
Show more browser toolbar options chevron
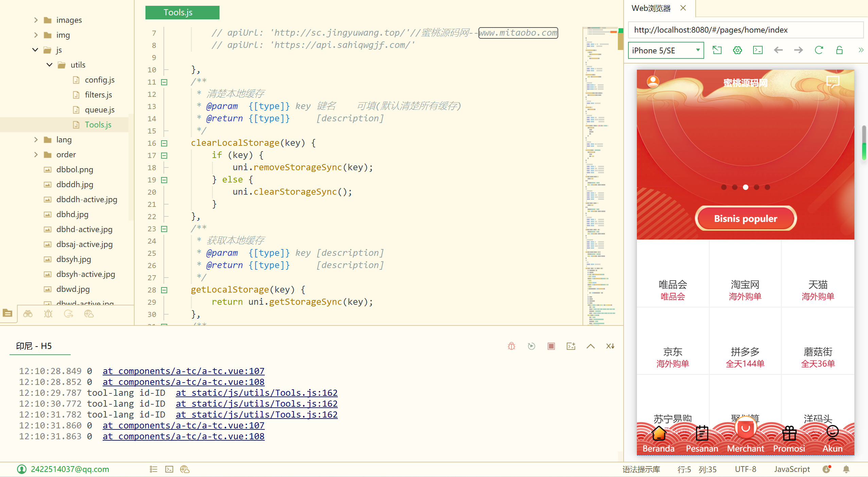pyautogui.click(x=861, y=50)
